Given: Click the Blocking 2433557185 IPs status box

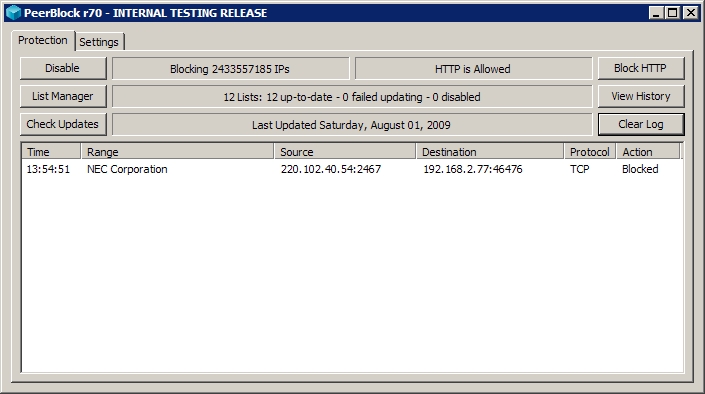Looking at the screenshot, I should coord(230,69).
